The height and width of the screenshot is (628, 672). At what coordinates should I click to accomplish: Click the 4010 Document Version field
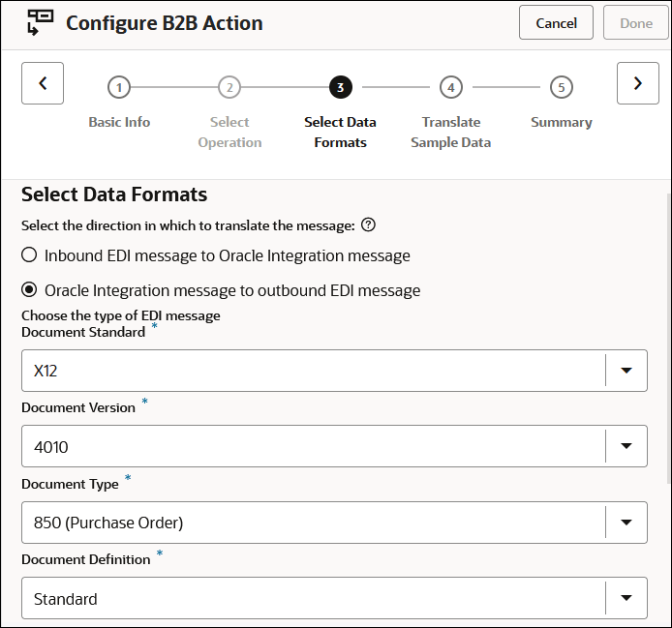334,446
